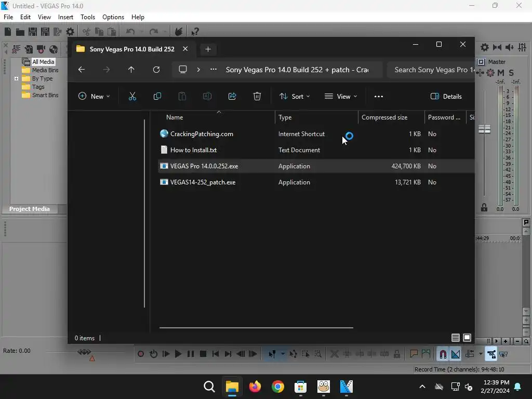
Task: Mute the Master bus with M button
Action: pos(501,73)
